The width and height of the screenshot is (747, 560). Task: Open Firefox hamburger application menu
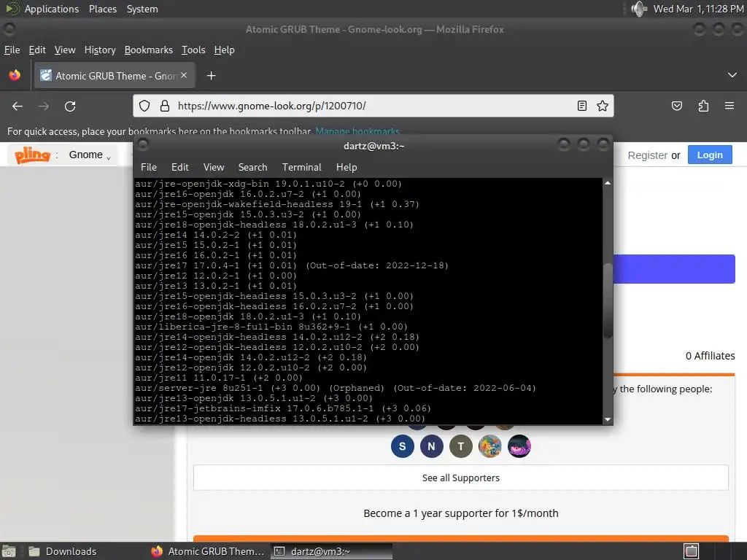click(729, 106)
